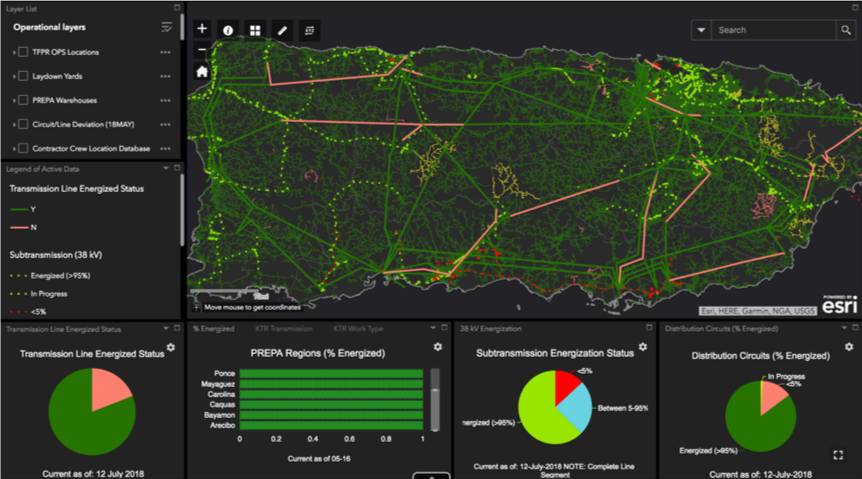862x479 pixels.
Task: Zoom in on the map
Action: pyautogui.click(x=202, y=29)
